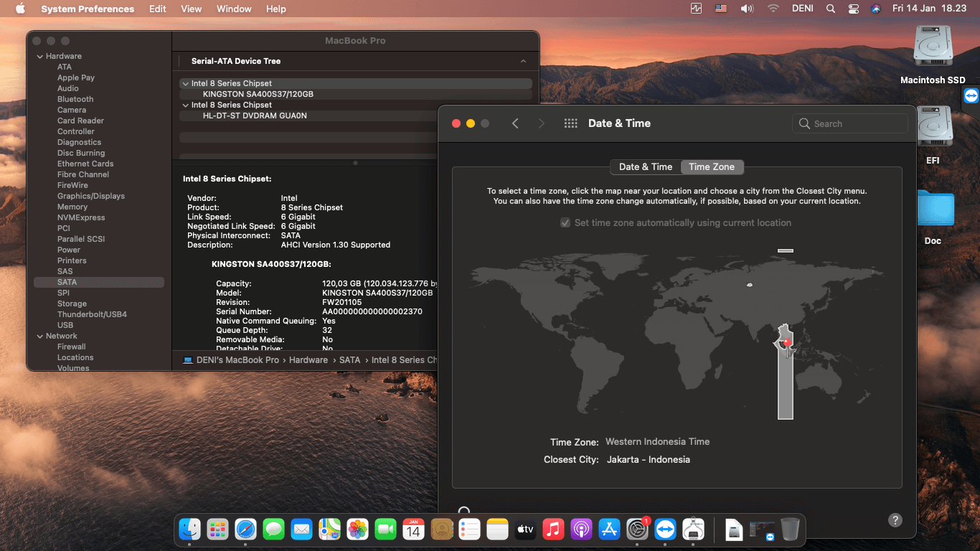The image size is (980, 551).
Task: Open the System Preferences menu
Action: (x=88, y=9)
